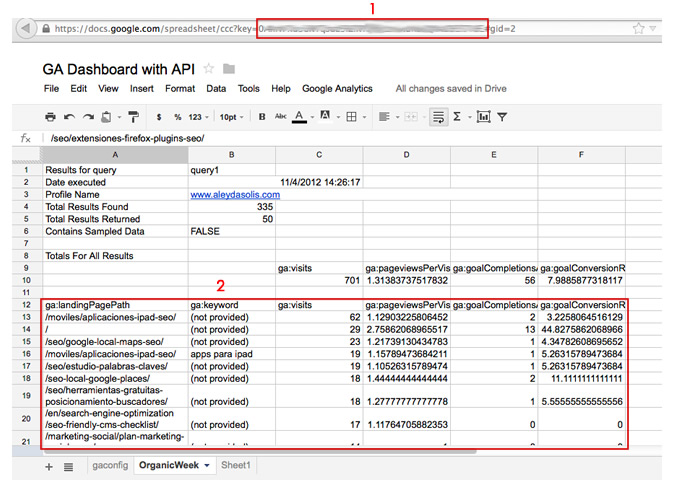The height and width of the screenshot is (491, 674).
Task: Switch to the gaconfig sheet tab
Action: [x=110, y=465]
